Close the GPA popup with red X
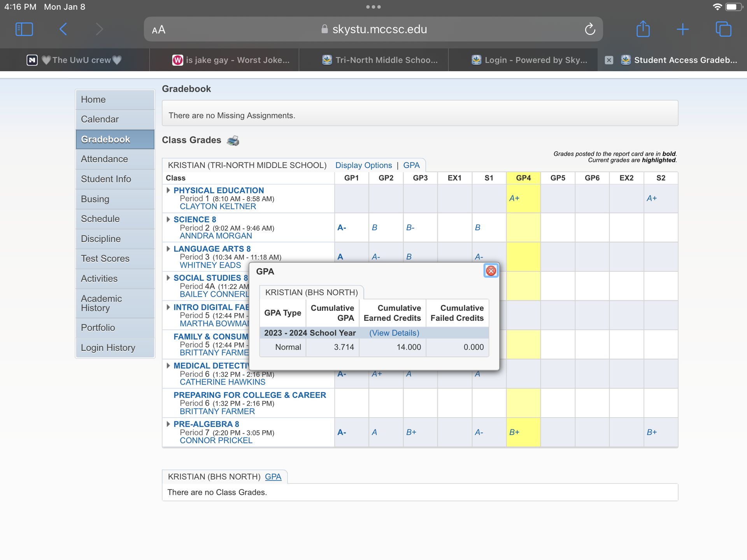 pyautogui.click(x=491, y=271)
